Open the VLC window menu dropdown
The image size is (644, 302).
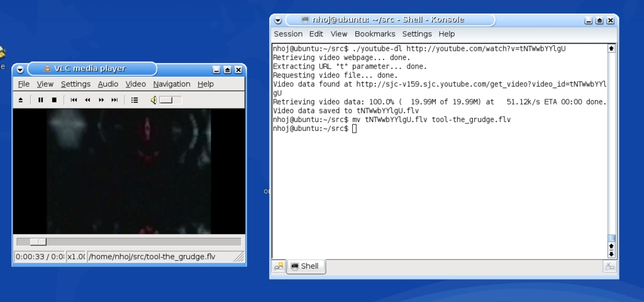coord(20,69)
